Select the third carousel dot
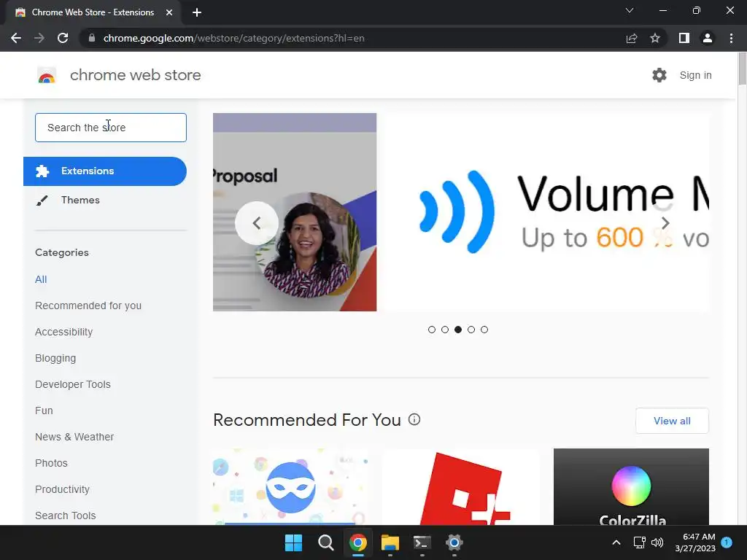Screen dimensions: 747x560 (x=458, y=330)
